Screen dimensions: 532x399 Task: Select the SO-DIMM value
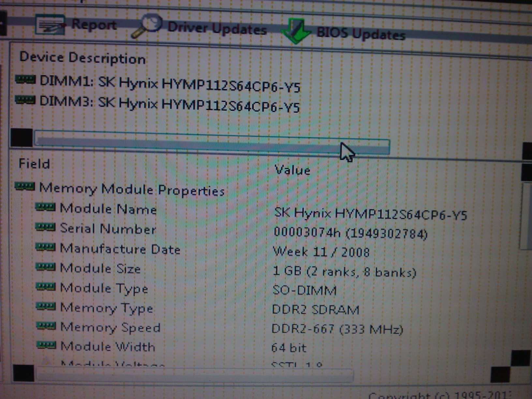point(304,290)
